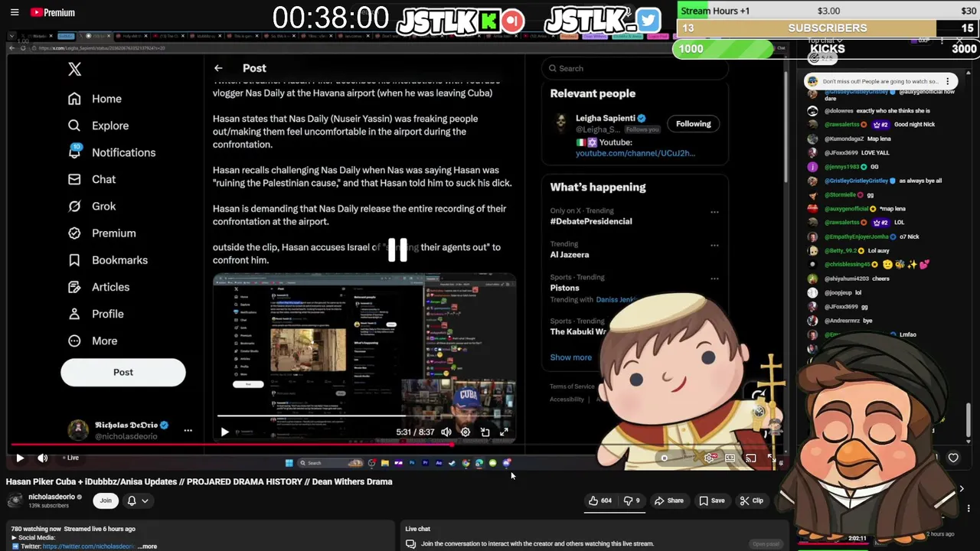
Task: Go to YouTube Premium home logo
Action: (53, 12)
